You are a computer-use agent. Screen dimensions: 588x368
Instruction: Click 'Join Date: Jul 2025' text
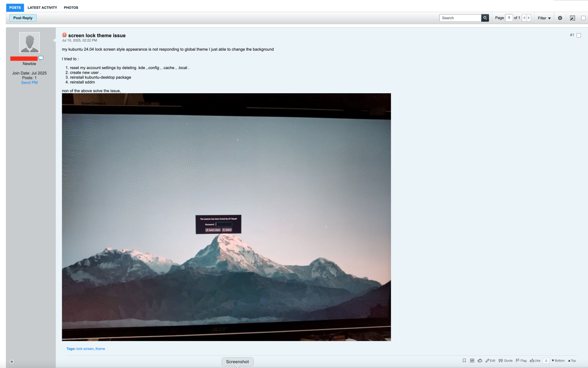coord(29,73)
